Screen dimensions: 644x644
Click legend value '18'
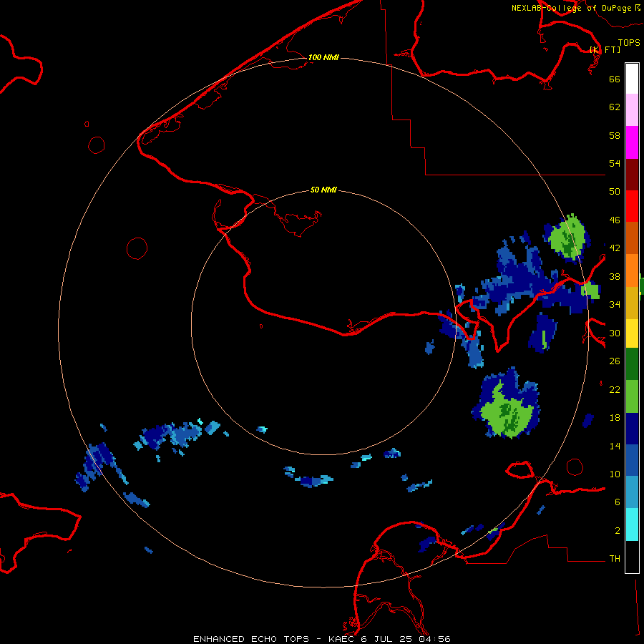coord(615,418)
